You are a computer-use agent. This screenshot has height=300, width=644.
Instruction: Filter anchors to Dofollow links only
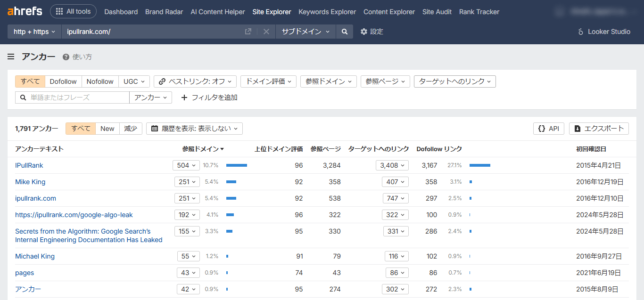[63, 81]
